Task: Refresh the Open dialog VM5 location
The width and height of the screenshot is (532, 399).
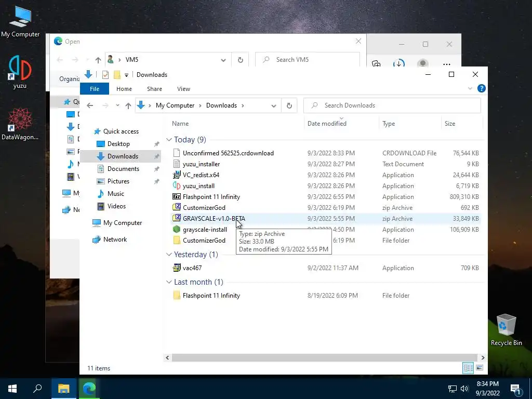Action: pyautogui.click(x=240, y=60)
